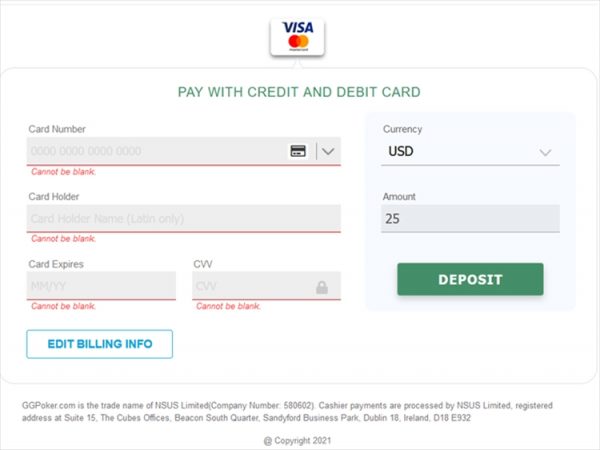Image resolution: width=600 pixels, height=450 pixels.
Task: Expand the saved cards chevron in Card Number
Action: pos(328,151)
